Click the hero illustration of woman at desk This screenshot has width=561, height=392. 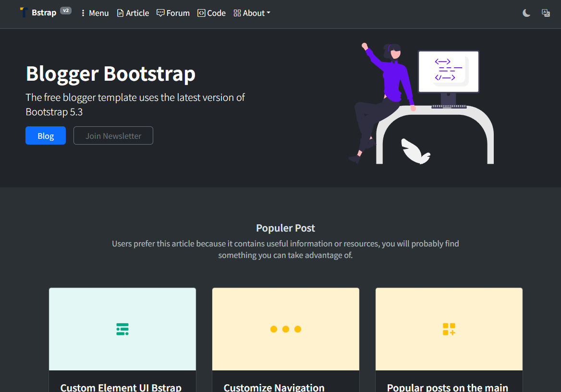[421, 103]
